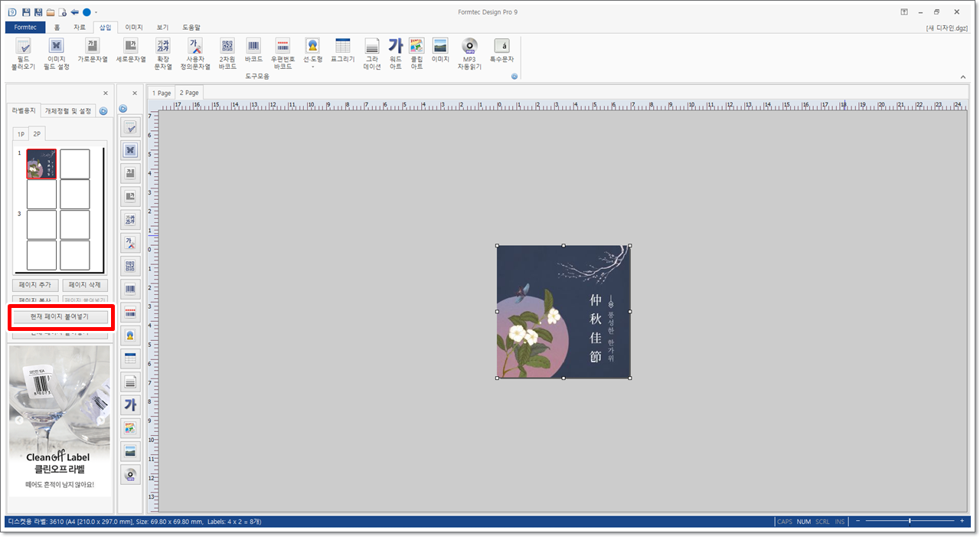This screenshot has width=980, height=537.
Task: Click the blue arrow beside 개체정렬 및 설정 tab
Action: tap(103, 111)
